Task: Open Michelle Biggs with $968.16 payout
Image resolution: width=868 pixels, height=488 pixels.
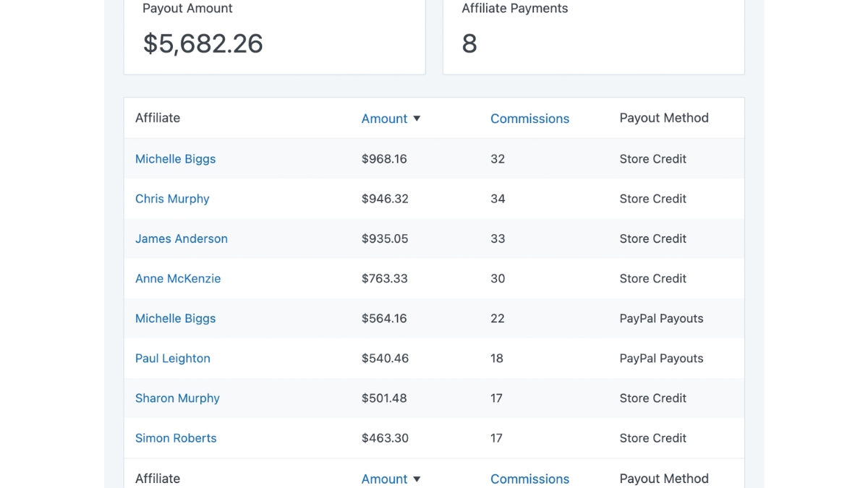Action: point(175,159)
